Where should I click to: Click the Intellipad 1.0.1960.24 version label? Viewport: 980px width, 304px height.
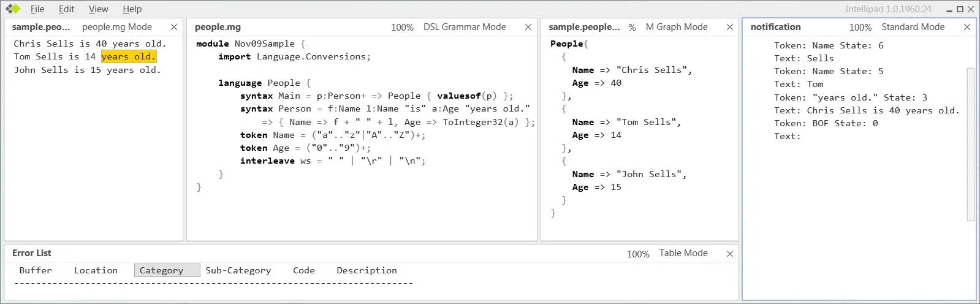888,9
